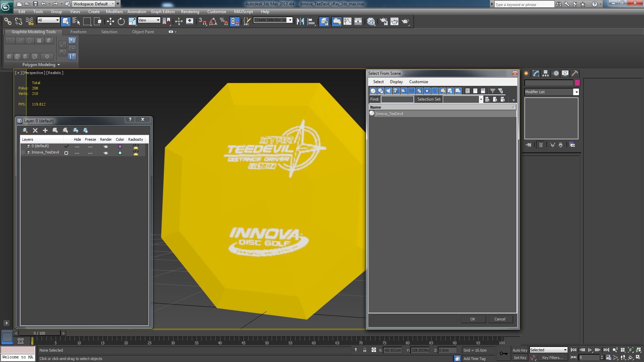Open the Modifier List dropdown
This screenshot has height=362, width=644.
(551, 92)
